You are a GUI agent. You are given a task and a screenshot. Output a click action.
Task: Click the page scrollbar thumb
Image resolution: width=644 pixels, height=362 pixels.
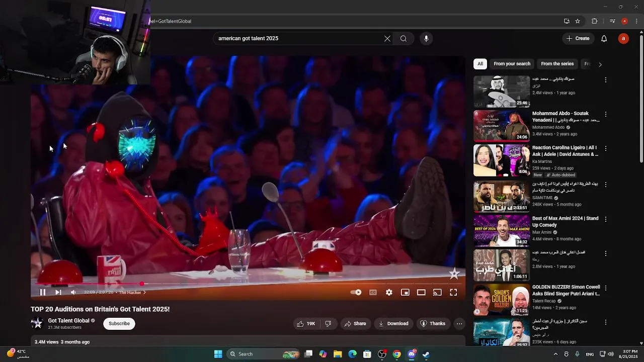(x=641, y=99)
